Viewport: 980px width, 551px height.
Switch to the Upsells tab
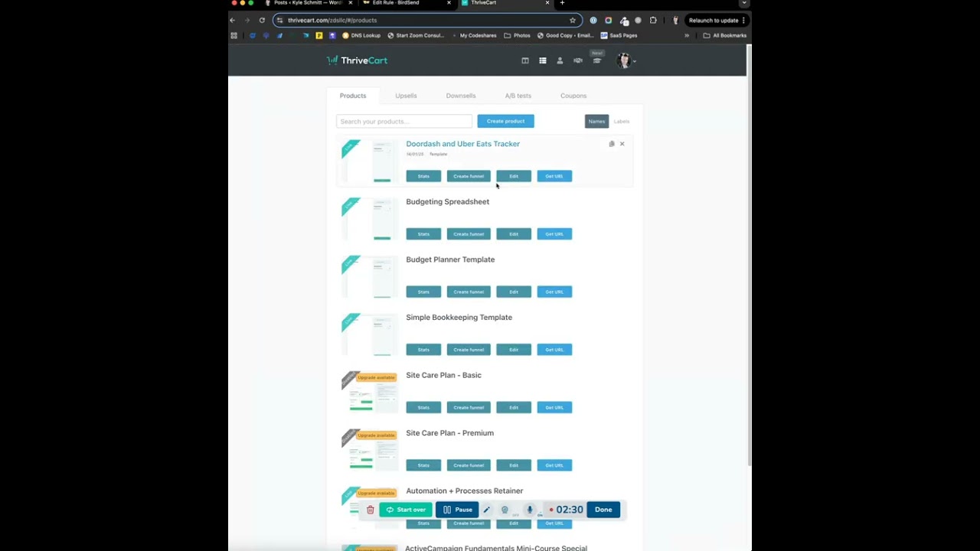(406, 96)
